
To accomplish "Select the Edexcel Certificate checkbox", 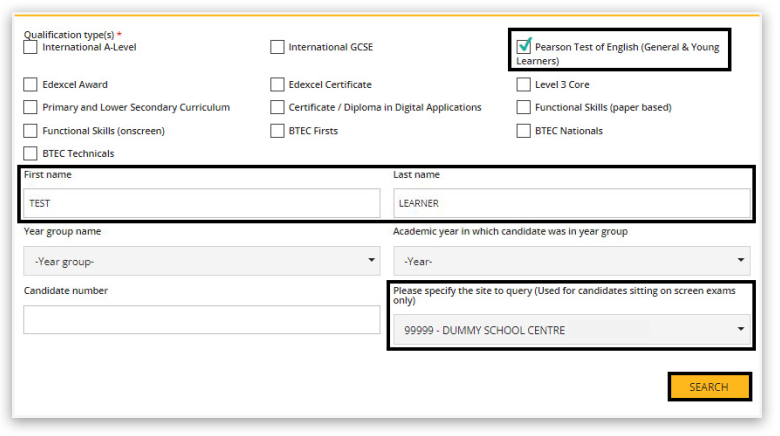I will pos(278,85).
